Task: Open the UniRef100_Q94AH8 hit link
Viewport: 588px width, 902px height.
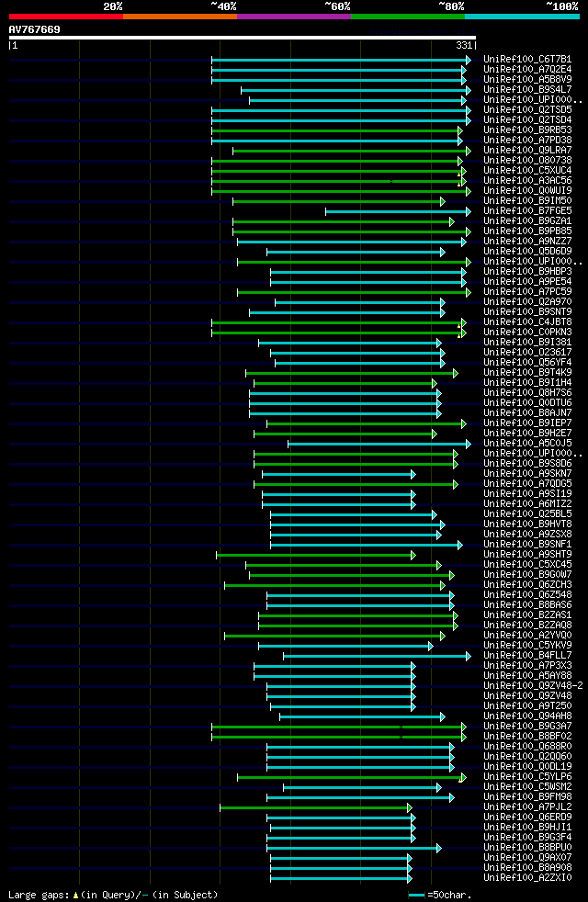Action: [527, 716]
